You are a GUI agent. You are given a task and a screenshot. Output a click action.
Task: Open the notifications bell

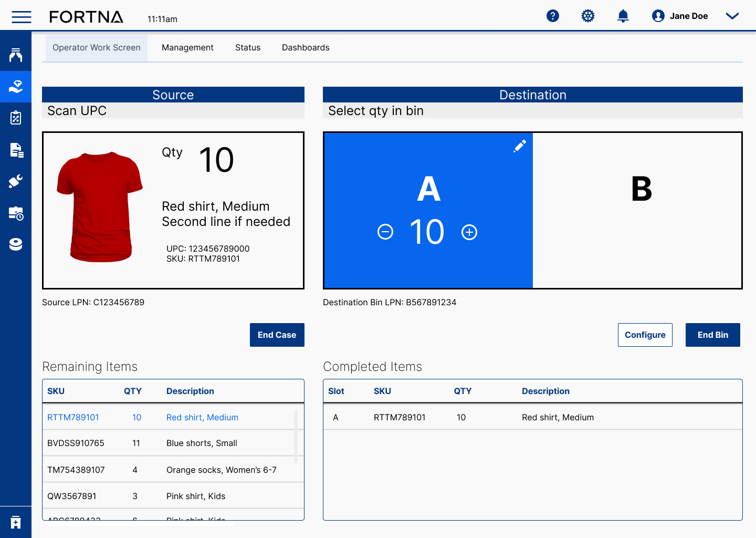(623, 16)
